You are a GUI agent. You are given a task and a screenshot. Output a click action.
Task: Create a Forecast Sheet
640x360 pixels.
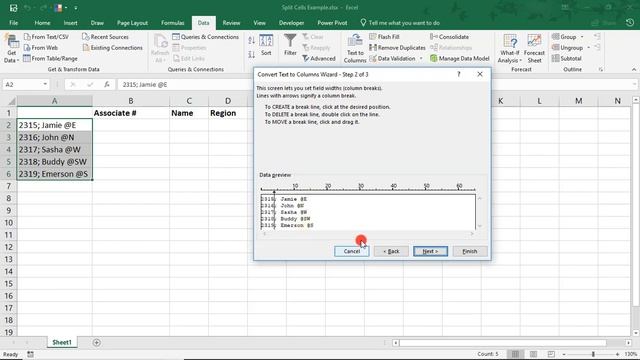point(534,49)
